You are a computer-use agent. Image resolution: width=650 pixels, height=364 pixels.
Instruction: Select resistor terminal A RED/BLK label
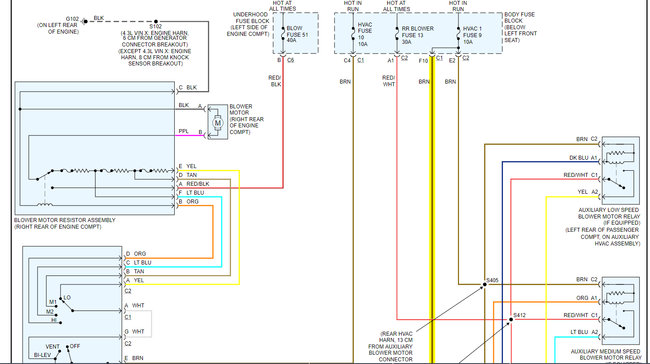point(194,184)
